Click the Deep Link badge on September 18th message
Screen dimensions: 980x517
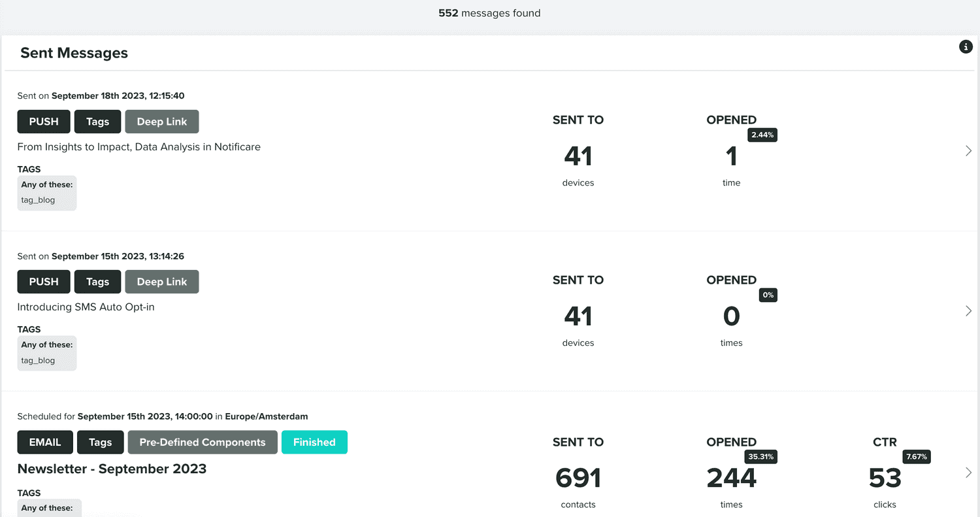(x=162, y=122)
